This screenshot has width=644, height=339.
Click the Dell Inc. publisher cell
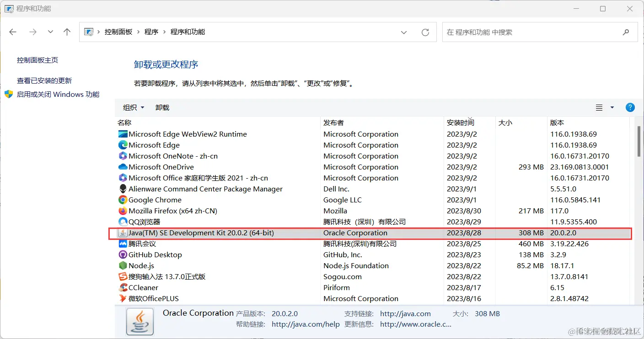tap(336, 189)
